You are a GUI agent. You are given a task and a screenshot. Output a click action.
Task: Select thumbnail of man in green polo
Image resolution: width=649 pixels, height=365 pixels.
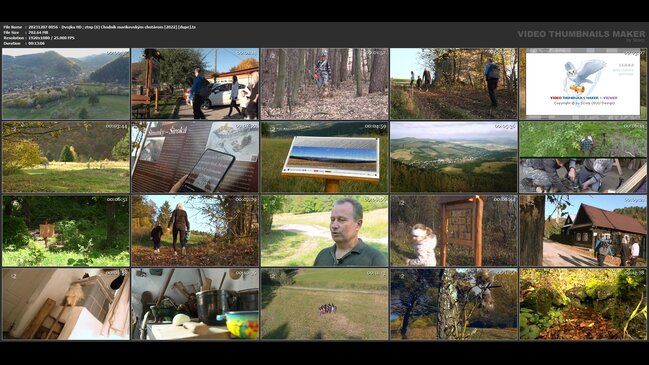[324, 231]
